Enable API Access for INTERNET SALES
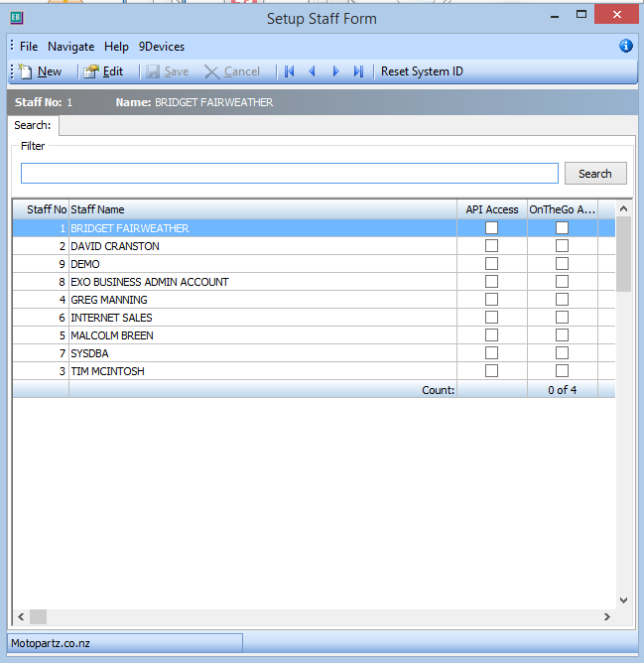 click(491, 318)
